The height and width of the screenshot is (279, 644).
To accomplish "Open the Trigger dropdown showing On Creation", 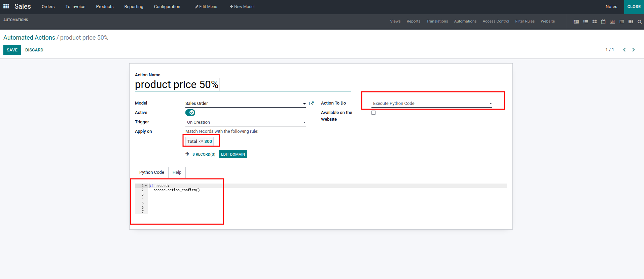I will 245,122.
